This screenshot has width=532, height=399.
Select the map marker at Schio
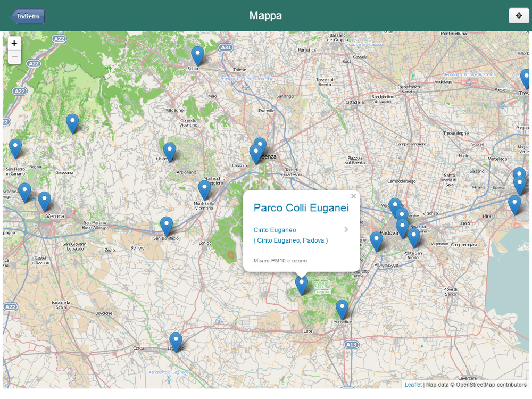coord(197,56)
